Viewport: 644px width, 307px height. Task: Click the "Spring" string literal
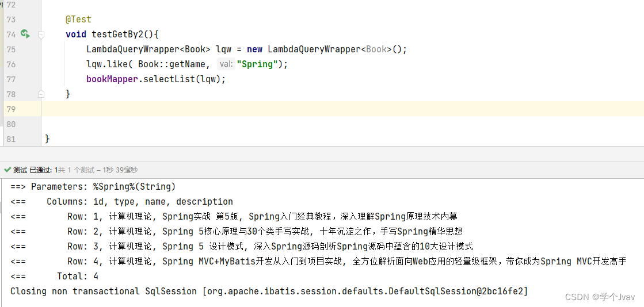257,64
